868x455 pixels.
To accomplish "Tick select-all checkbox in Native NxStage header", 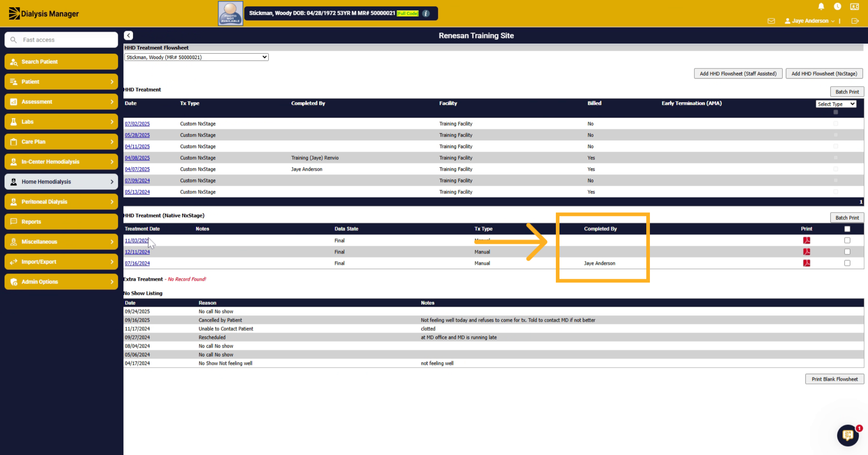I will pyautogui.click(x=847, y=229).
